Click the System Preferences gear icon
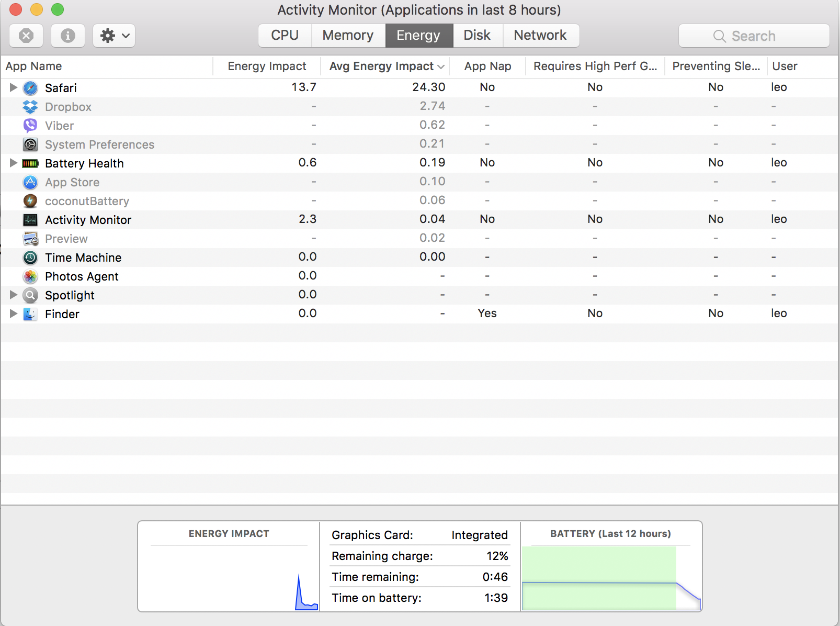840x626 pixels. tap(30, 144)
